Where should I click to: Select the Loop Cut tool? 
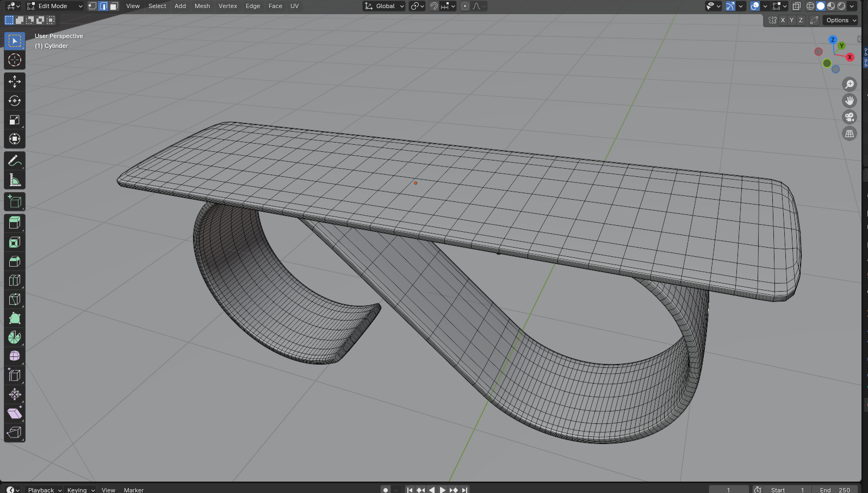15,280
